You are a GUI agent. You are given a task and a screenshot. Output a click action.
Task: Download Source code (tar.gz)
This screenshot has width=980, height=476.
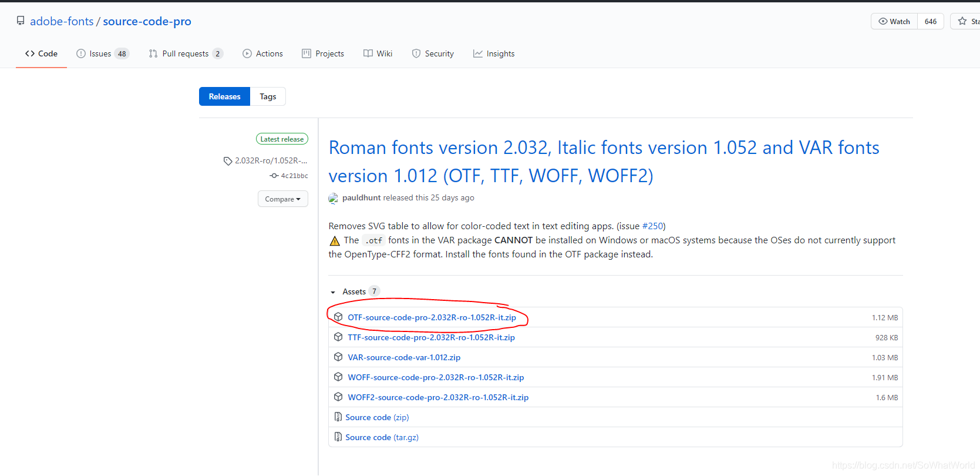[x=382, y=437]
